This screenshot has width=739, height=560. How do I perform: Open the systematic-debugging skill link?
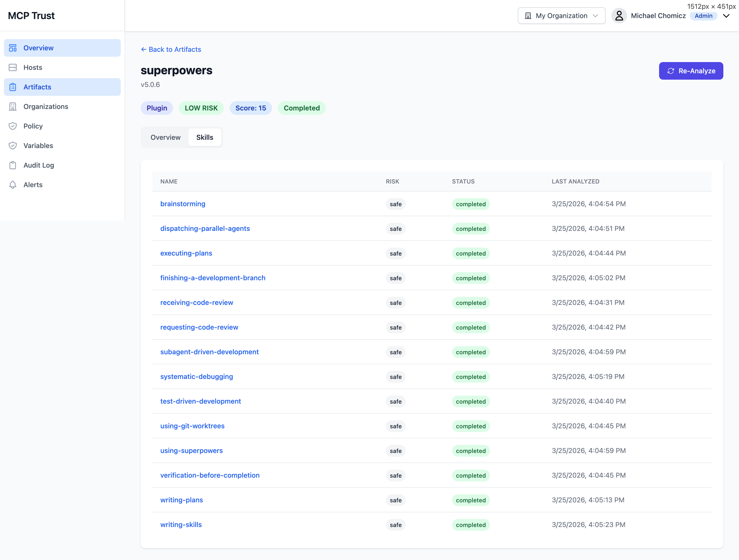click(196, 376)
